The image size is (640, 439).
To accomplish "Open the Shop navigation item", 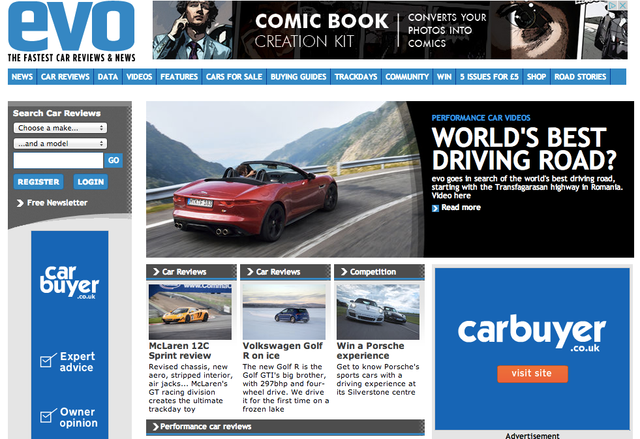I will pyautogui.click(x=536, y=77).
